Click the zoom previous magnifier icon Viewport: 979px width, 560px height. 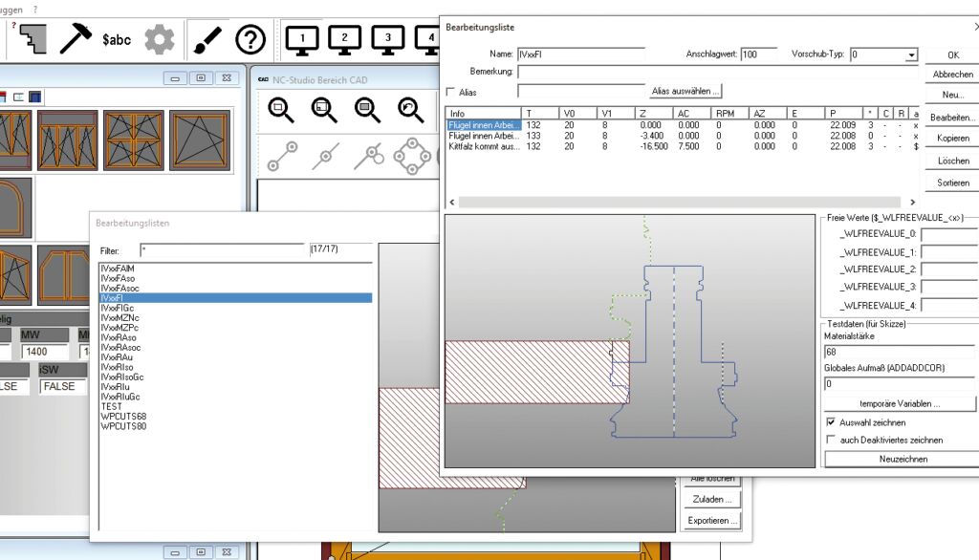coord(411,110)
